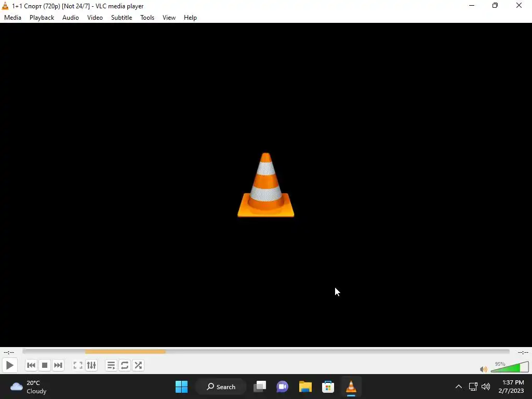This screenshot has height=399, width=532.
Task: Show extended settings (equalizer sliders icon)
Action: coord(91,365)
